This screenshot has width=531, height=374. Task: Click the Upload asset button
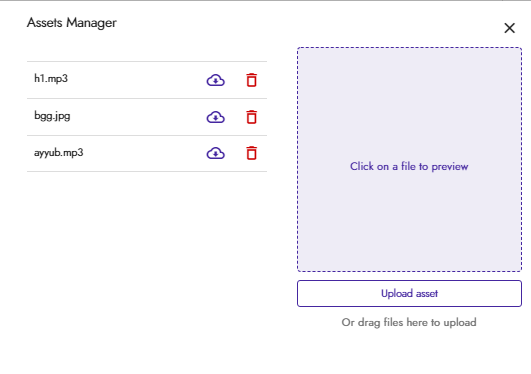(x=409, y=293)
